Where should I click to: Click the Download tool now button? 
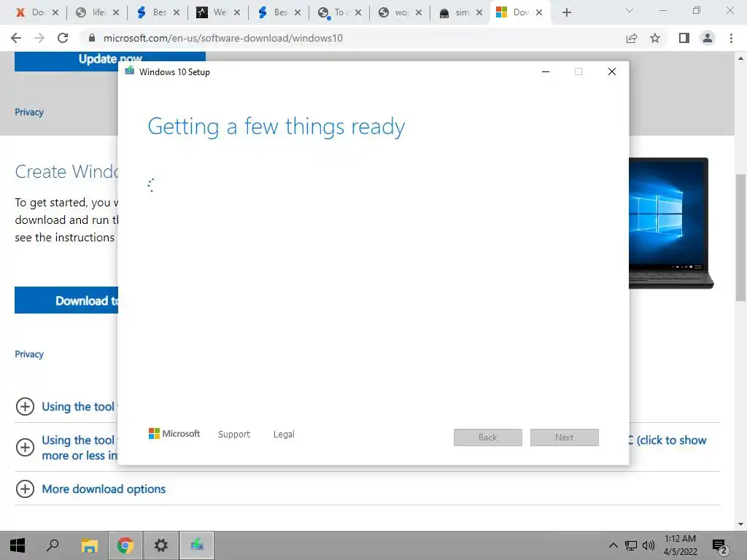[66, 300]
